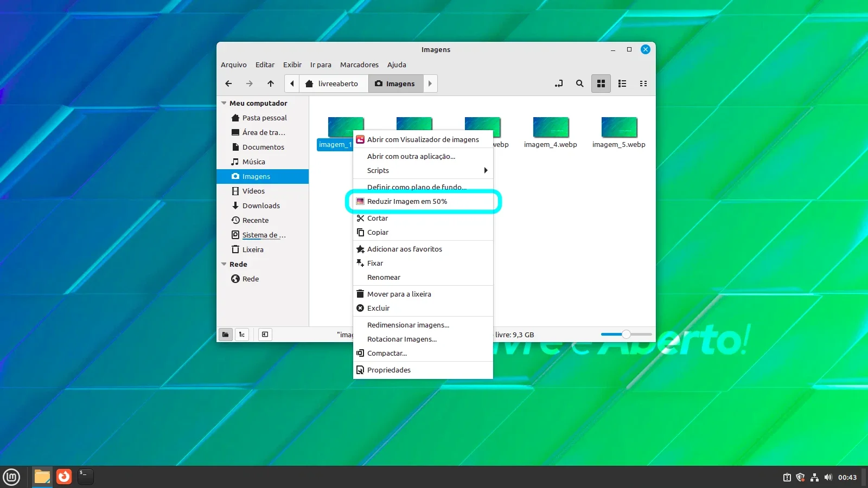This screenshot has height=488, width=868.
Task: Choose Adicionar aos favoritos
Action: coord(423,249)
